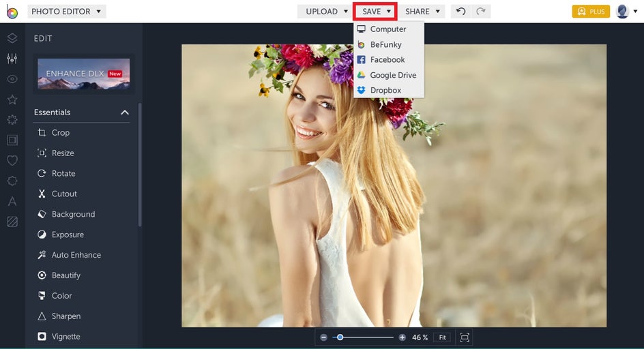Image resolution: width=644 pixels, height=349 pixels.
Task: Select the Edit sliders icon in sidebar
Action: pos(12,59)
